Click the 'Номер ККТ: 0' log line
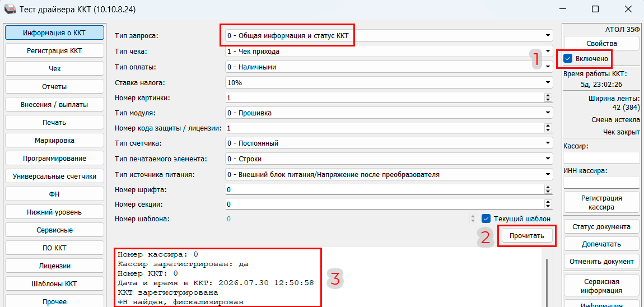The image size is (644, 307). coord(147,273)
